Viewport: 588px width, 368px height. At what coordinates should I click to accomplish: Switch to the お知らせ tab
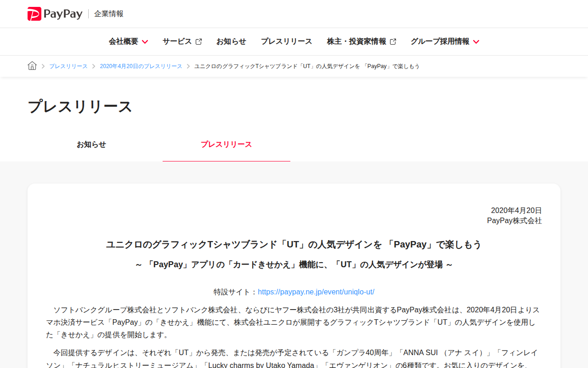point(91,144)
